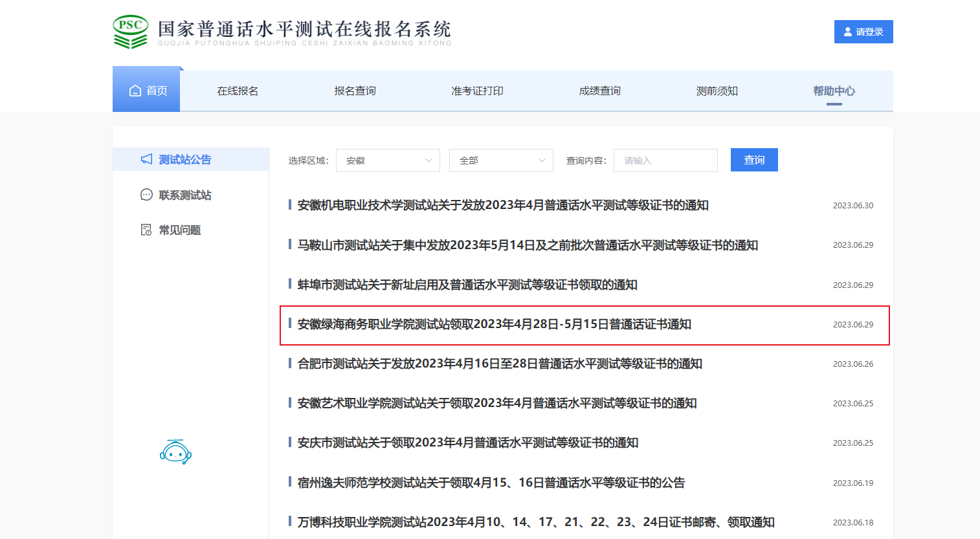
Task: Expand the 全部 city dropdown
Action: click(501, 160)
